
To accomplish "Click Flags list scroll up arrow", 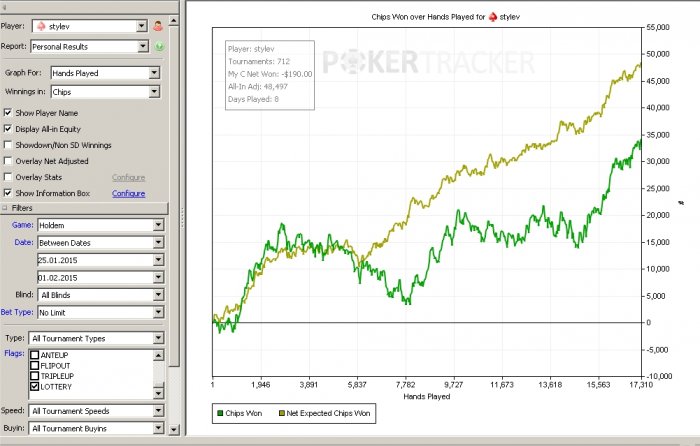I will click(x=158, y=355).
